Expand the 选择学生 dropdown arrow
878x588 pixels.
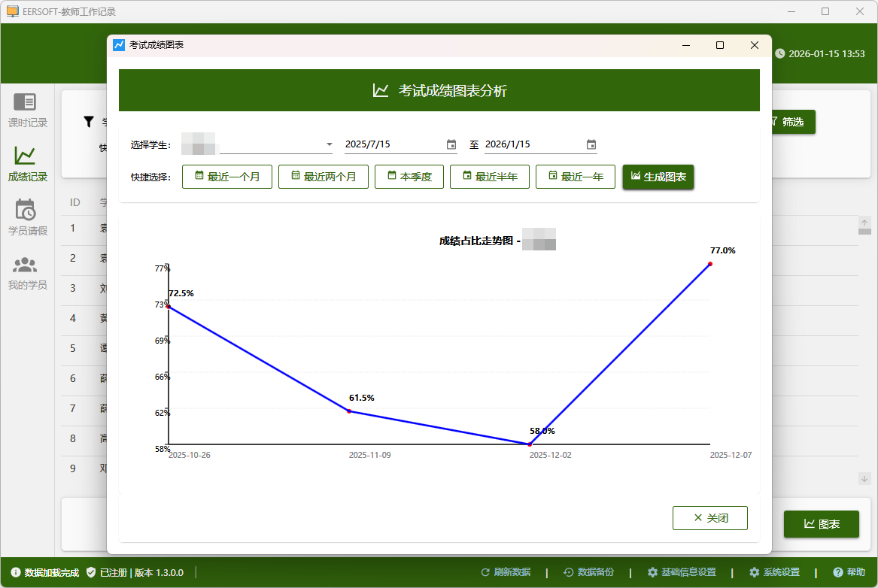[x=329, y=144]
